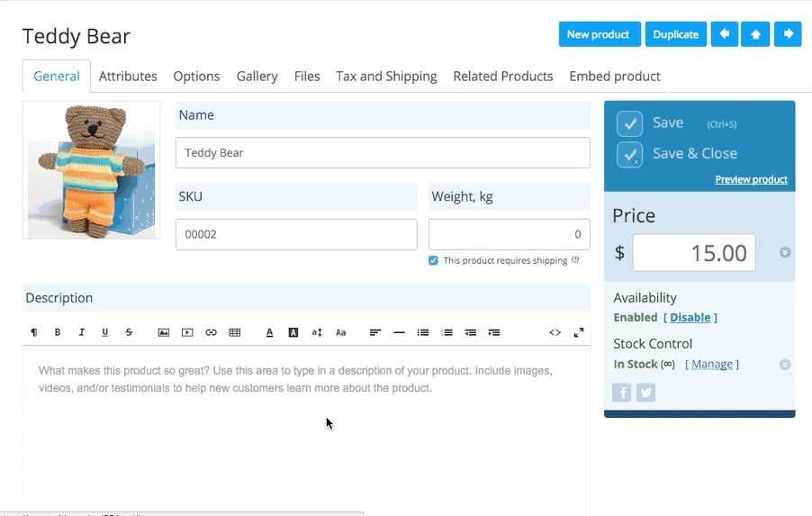Toggle underline formatting in description editor
The image size is (812, 516).
(x=105, y=332)
